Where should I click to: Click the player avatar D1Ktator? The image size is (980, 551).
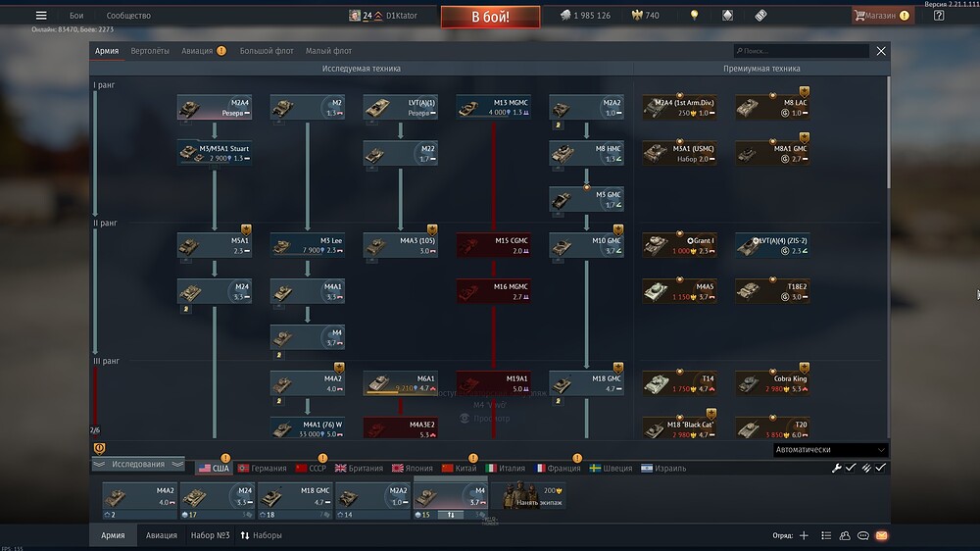pyautogui.click(x=355, y=16)
